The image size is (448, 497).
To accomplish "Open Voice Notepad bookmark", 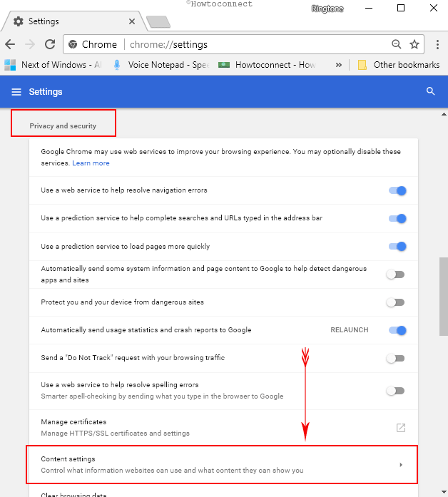I will (x=161, y=65).
